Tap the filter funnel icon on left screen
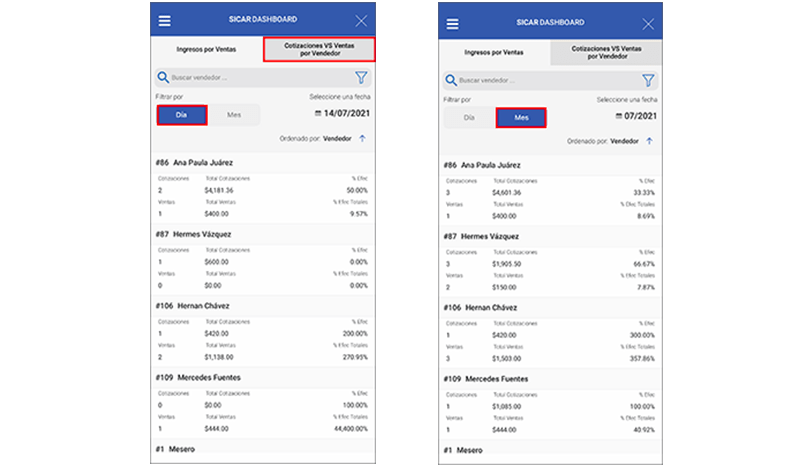810x470 pixels. [361, 77]
